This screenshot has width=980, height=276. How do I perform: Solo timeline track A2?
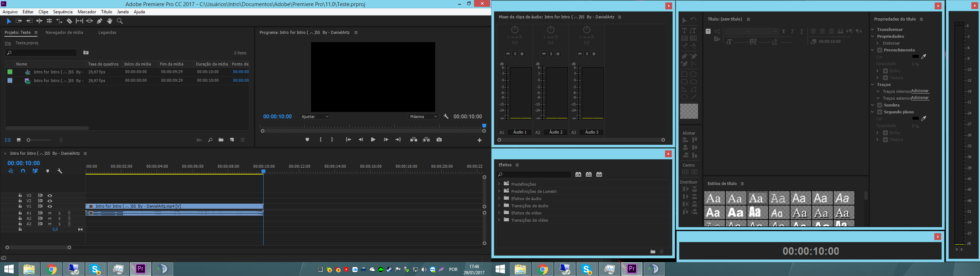click(59, 219)
